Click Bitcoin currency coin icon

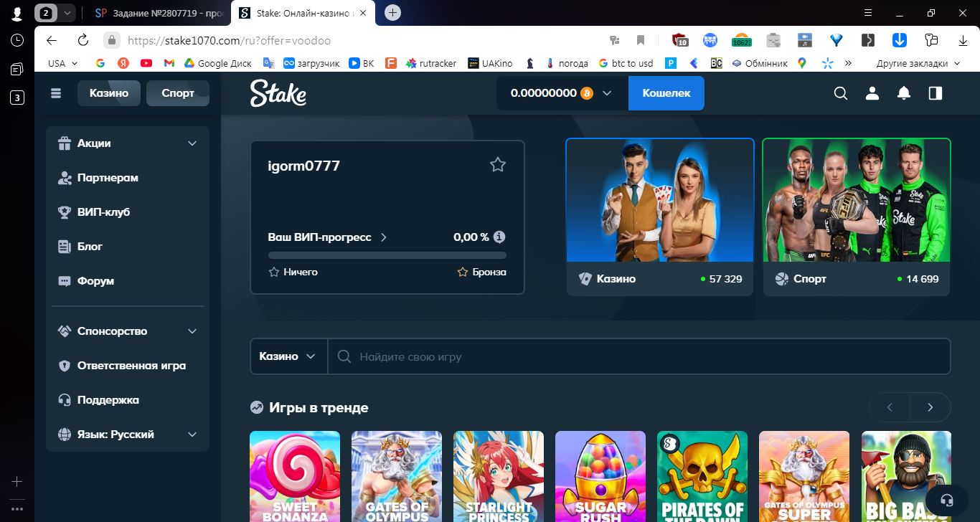[x=587, y=93]
